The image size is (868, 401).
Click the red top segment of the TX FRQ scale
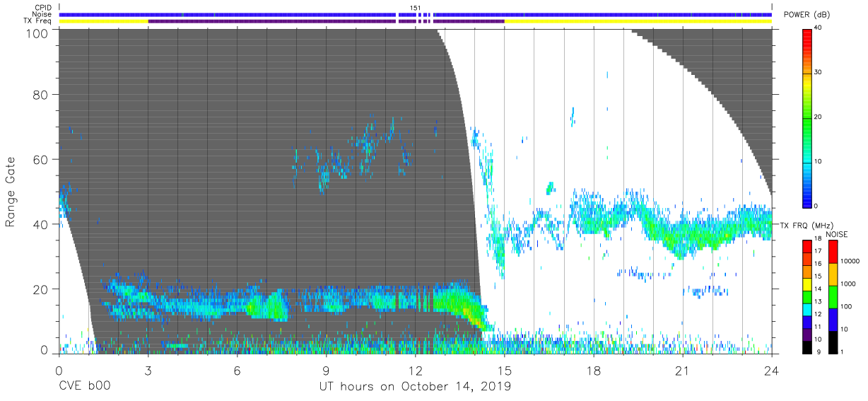[x=807, y=247]
